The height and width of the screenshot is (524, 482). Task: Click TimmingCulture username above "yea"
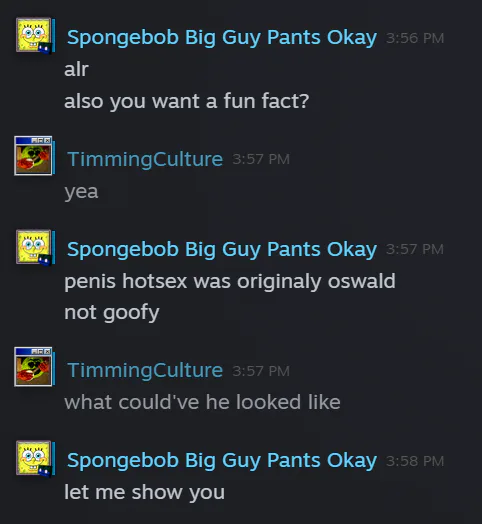point(145,159)
